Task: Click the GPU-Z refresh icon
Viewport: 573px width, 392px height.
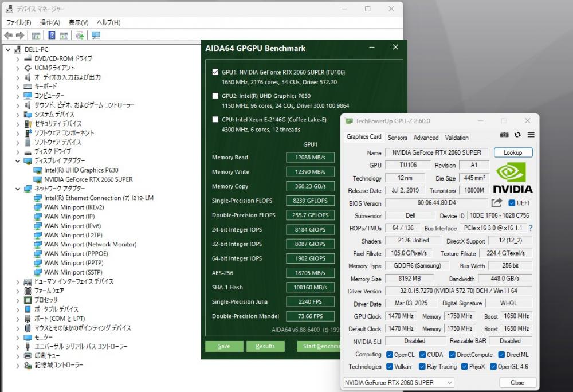Action: 517,135
